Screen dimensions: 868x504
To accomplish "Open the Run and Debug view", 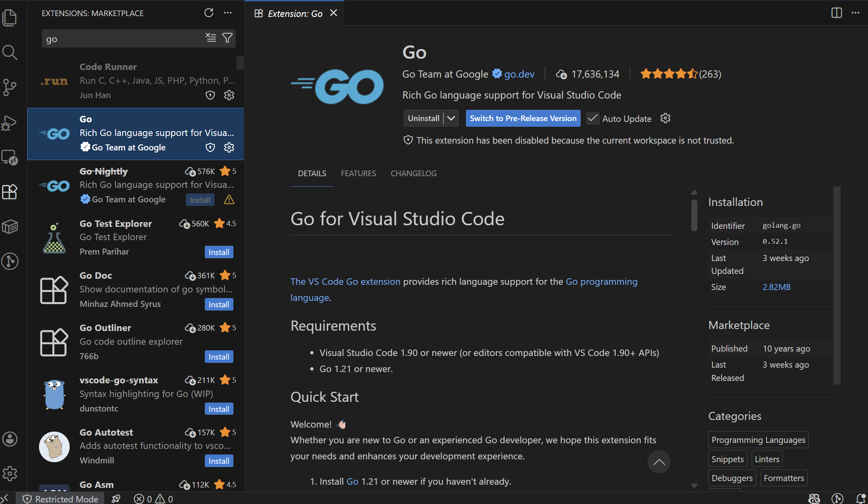I will point(10,123).
